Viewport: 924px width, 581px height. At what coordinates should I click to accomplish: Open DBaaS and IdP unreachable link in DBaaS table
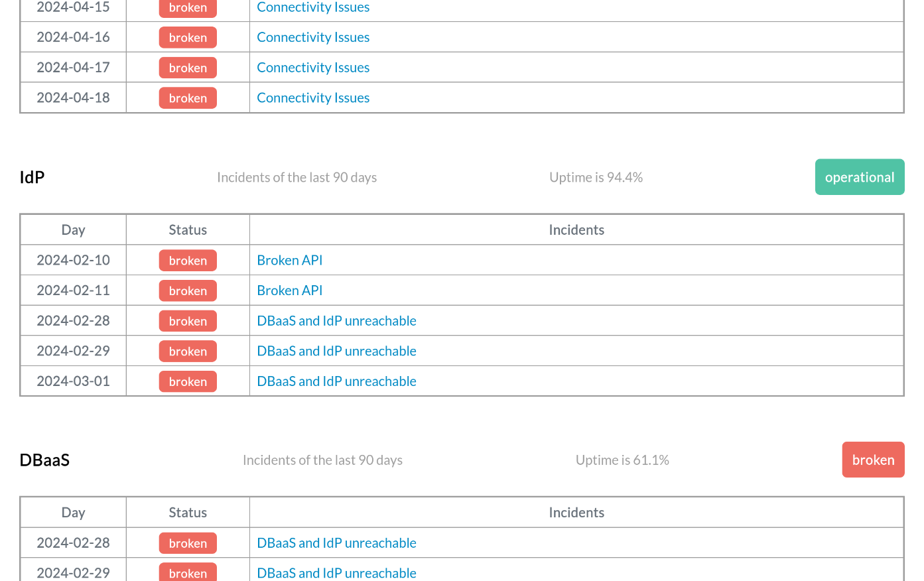(x=336, y=543)
